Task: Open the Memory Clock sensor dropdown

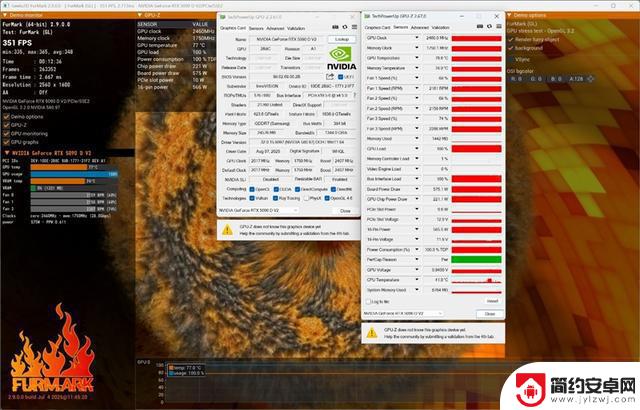Action: 417,48
